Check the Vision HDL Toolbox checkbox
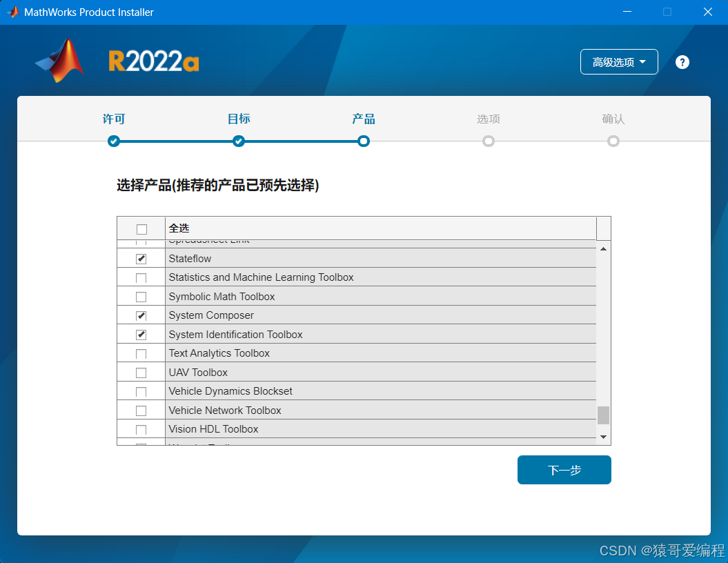 point(141,430)
